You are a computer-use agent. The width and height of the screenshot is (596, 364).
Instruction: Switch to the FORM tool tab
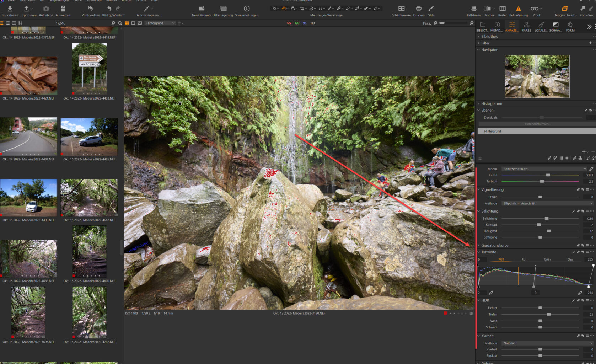click(x=570, y=27)
